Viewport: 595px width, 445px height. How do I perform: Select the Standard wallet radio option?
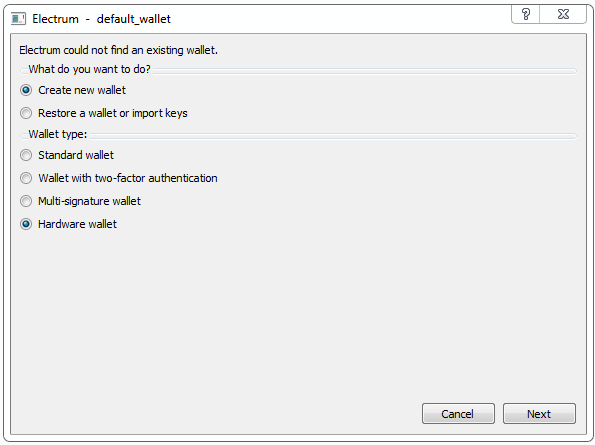click(26, 155)
